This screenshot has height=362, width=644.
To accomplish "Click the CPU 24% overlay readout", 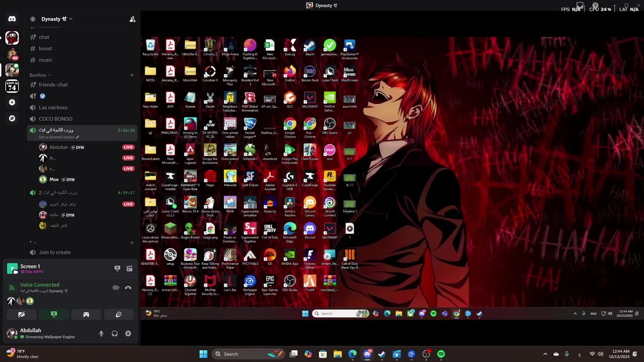I will tap(600, 9).
